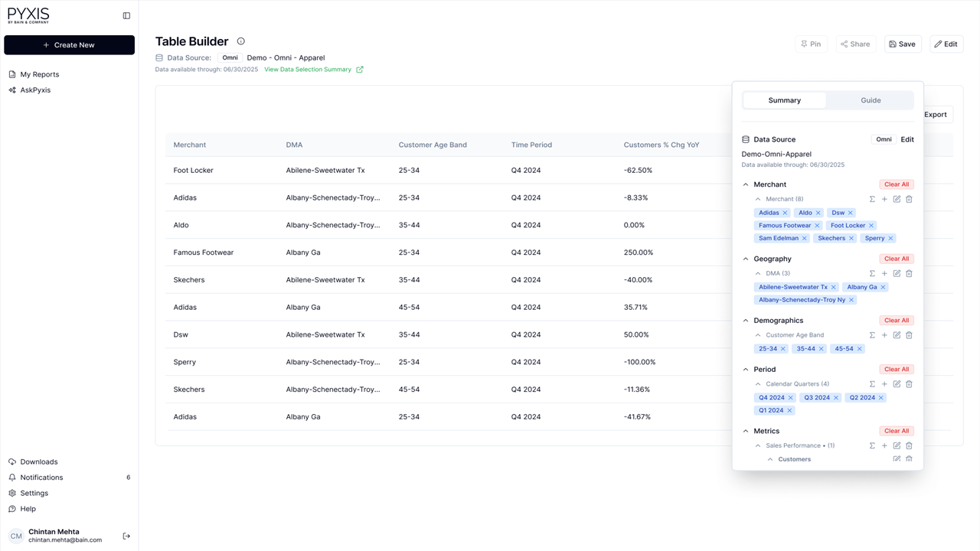The height and width of the screenshot is (551, 980).
Task: Click the plus icon in DMA (3) row
Action: click(x=884, y=273)
